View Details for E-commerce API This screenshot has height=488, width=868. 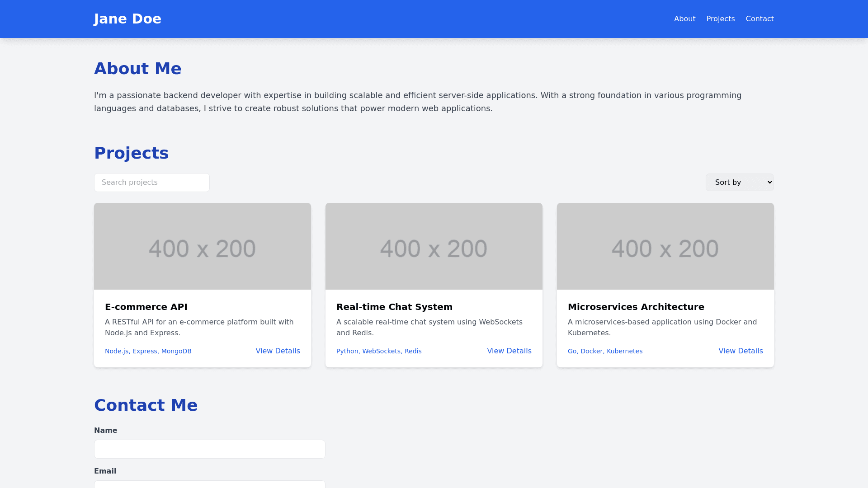coord(278,351)
